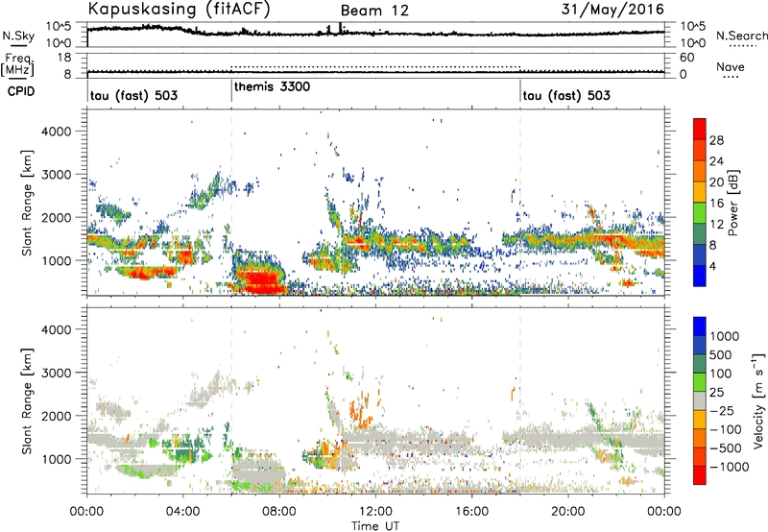Viewport: 768px width, 532px height.
Task: Click the 4000 tick of power panel
Action: 57,132
